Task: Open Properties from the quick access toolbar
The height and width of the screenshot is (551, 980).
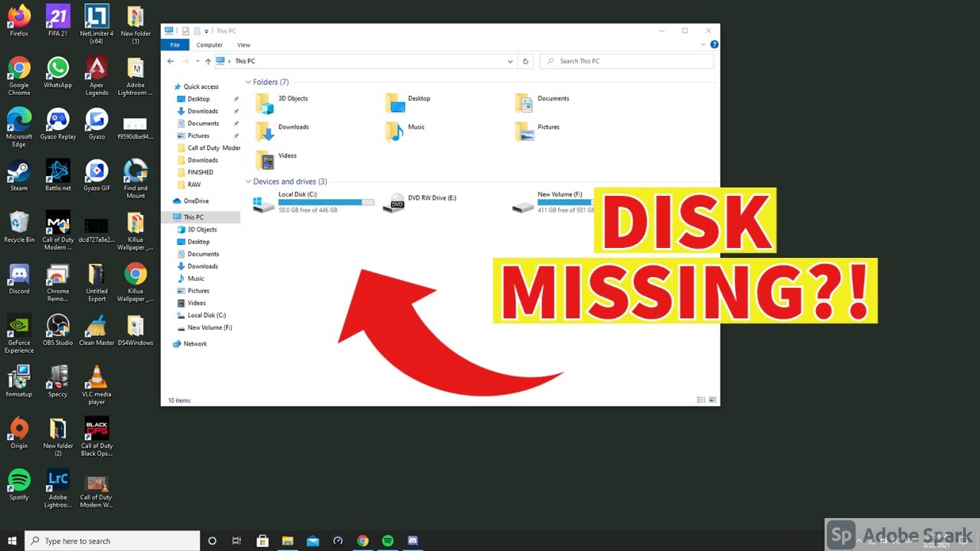Action: click(x=185, y=31)
